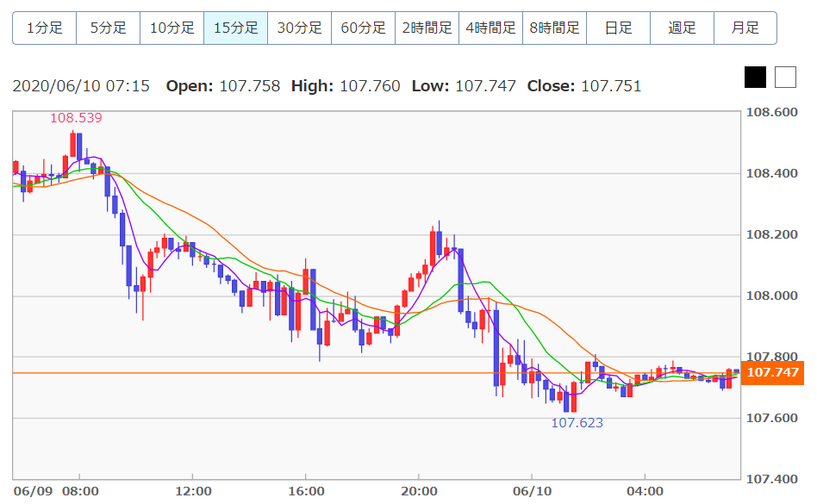Switch to 4時間足 timeframe

tap(491, 28)
